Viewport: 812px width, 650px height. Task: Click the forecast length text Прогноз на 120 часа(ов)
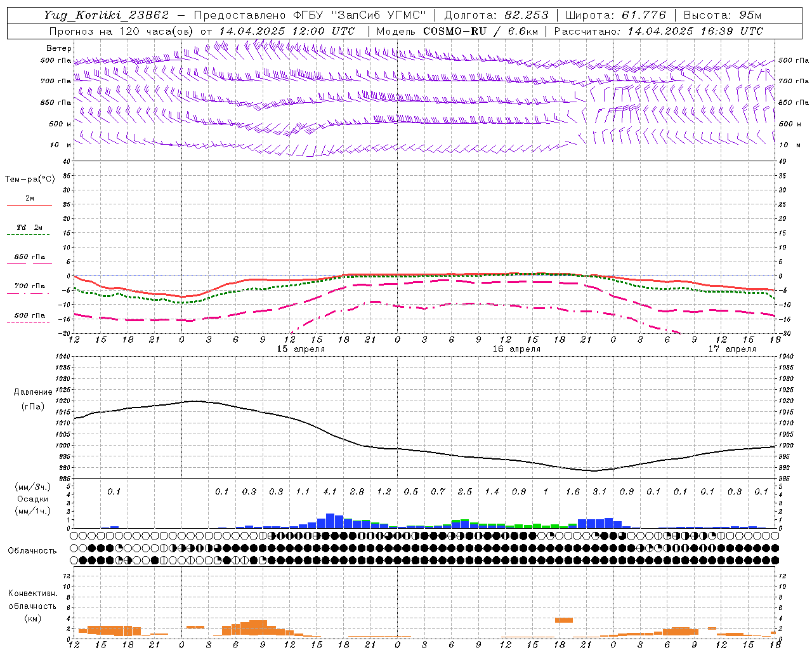(122, 31)
